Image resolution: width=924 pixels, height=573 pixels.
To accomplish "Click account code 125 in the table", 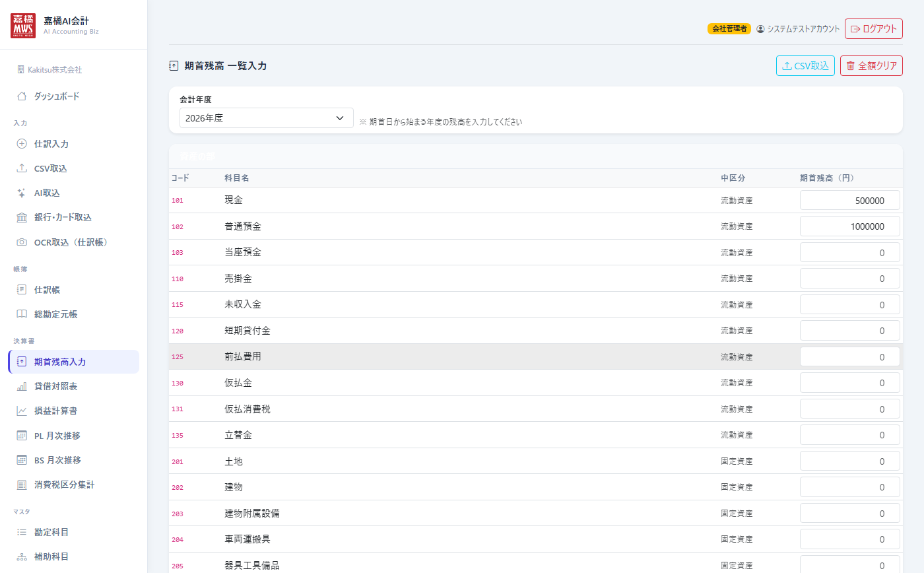I will pyautogui.click(x=178, y=357).
